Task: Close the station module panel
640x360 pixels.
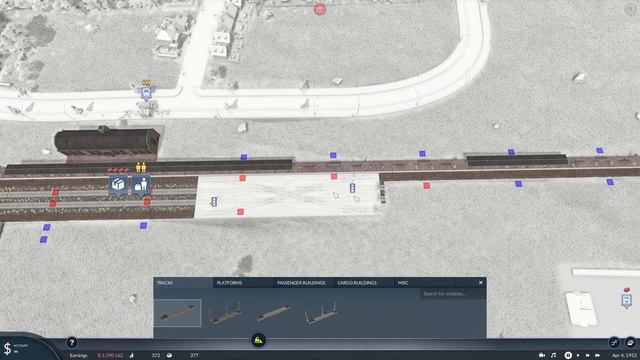Action: coord(480,282)
